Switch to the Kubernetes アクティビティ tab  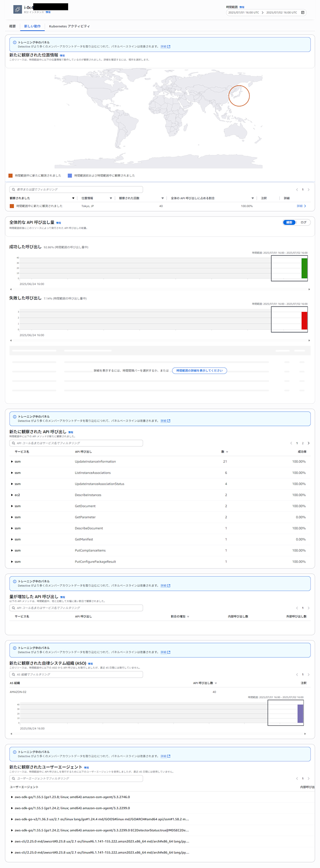69,26
